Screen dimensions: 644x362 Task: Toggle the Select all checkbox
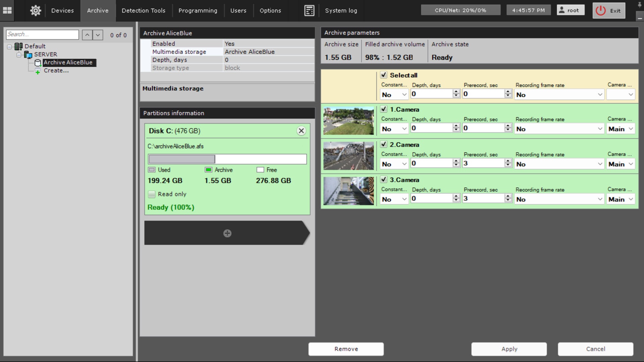click(x=384, y=75)
